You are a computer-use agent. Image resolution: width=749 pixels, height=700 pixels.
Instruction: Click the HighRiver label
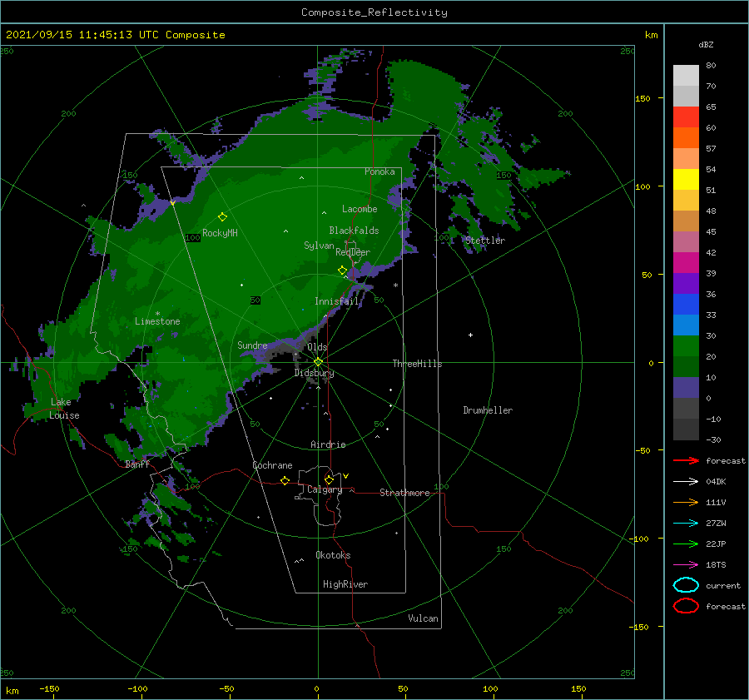345,584
